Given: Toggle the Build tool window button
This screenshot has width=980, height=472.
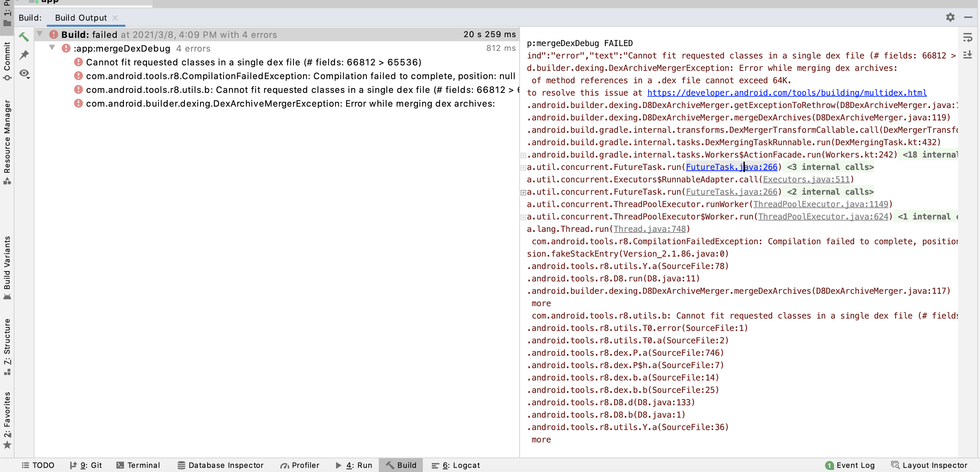Looking at the screenshot, I should (x=401, y=465).
